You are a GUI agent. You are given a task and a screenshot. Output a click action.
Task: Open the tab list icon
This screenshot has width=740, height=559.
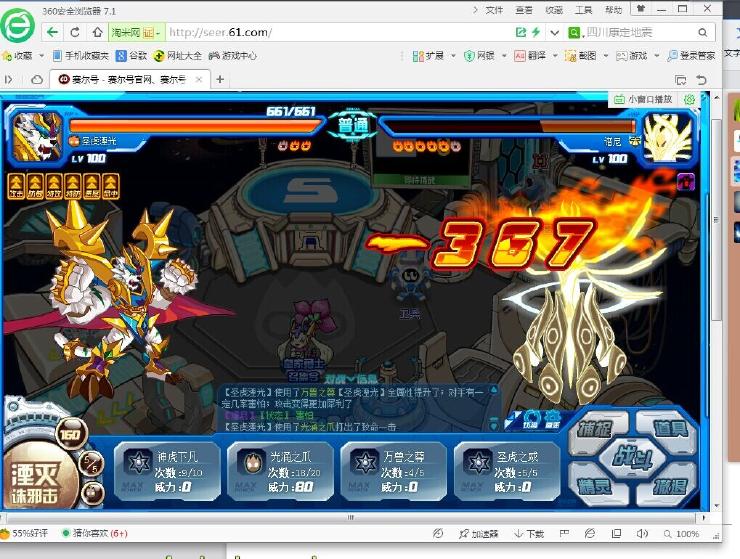[680, 80]
